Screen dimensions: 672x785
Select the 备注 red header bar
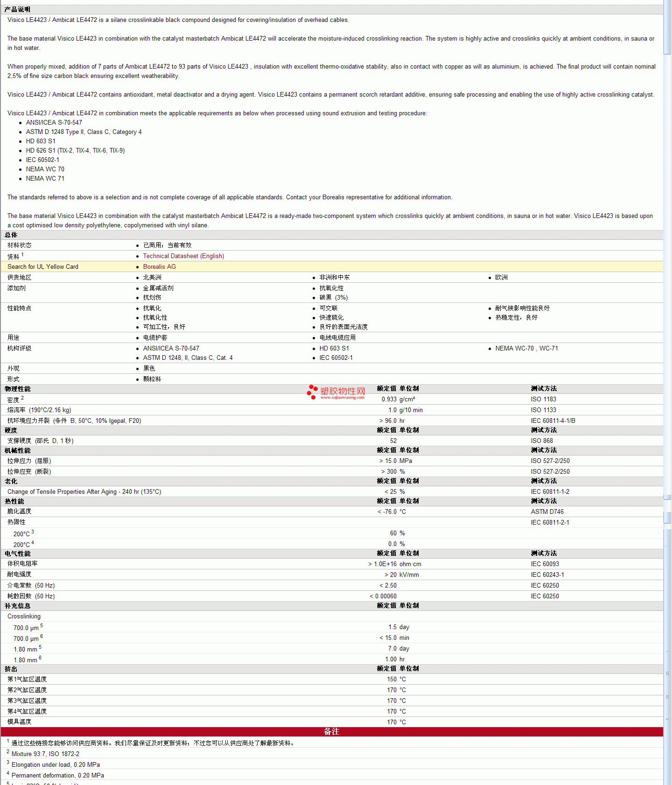[x=332, y=732]
